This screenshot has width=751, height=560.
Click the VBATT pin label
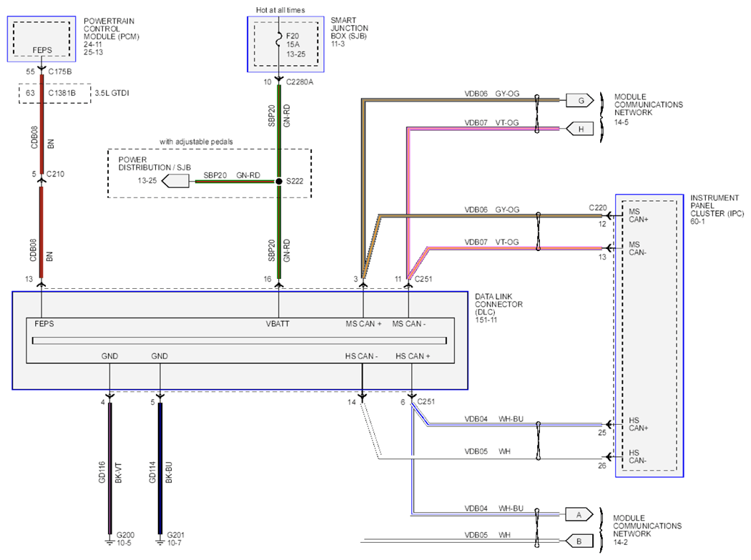(278, 324)
